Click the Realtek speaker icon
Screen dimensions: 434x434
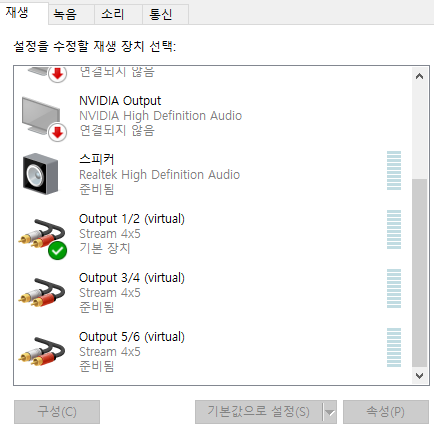tap(40, 174)
